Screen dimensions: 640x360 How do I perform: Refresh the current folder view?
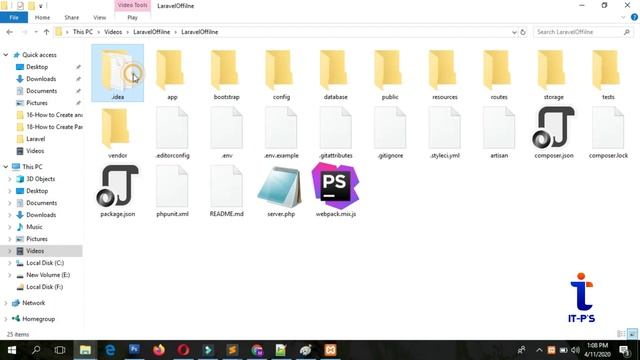(x=523, y=32)
